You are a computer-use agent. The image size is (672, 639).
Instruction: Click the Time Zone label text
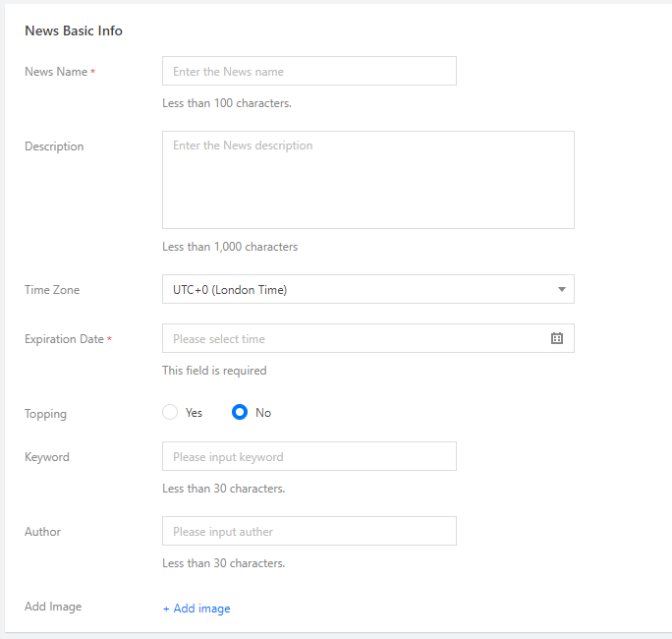[x=52, y=290]
